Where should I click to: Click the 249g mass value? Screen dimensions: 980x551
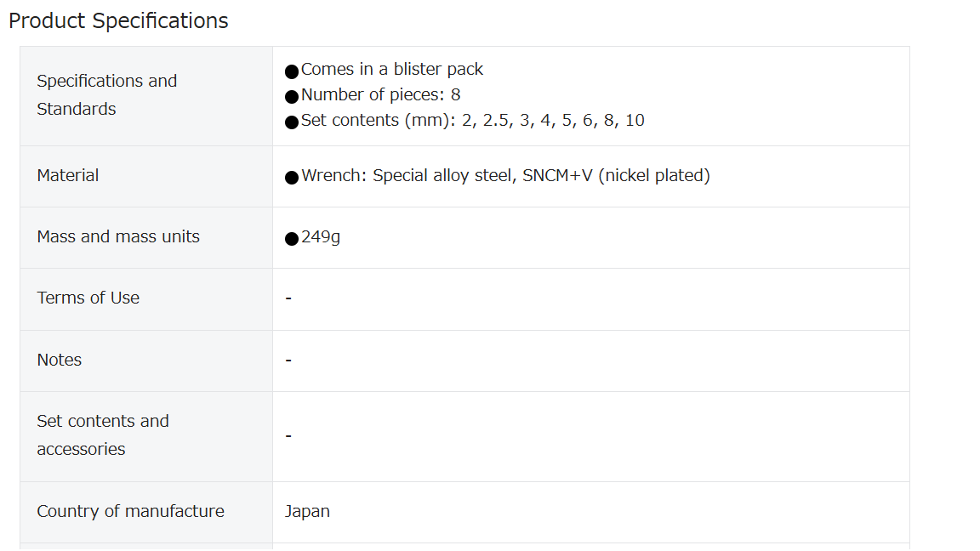(x=321, y=236)
